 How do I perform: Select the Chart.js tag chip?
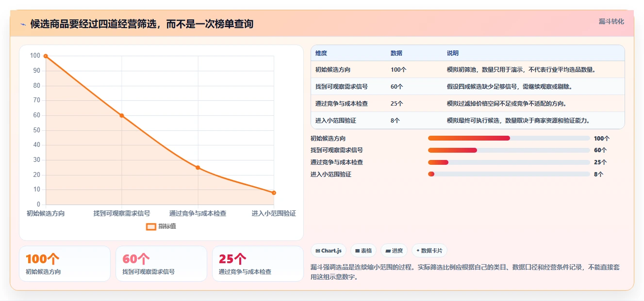pos(329,251)
